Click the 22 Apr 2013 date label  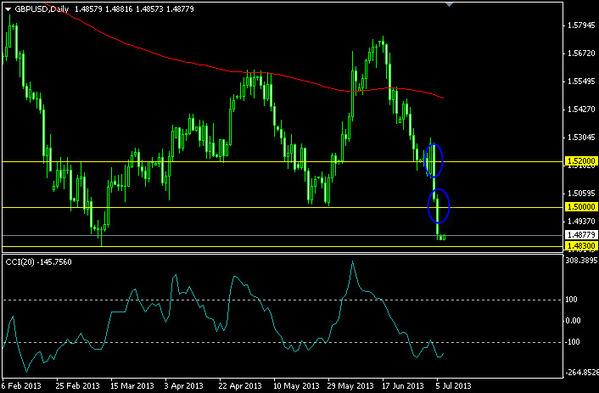click(x=241, y=386)
